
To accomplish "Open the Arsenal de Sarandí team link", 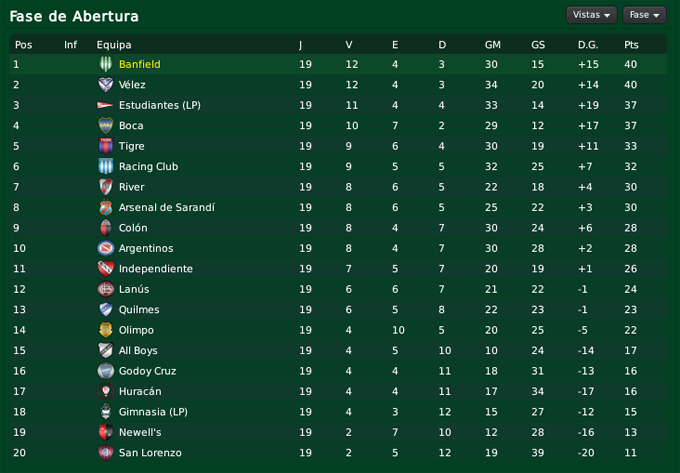I will pyautogui.click(x=166, y=208).
